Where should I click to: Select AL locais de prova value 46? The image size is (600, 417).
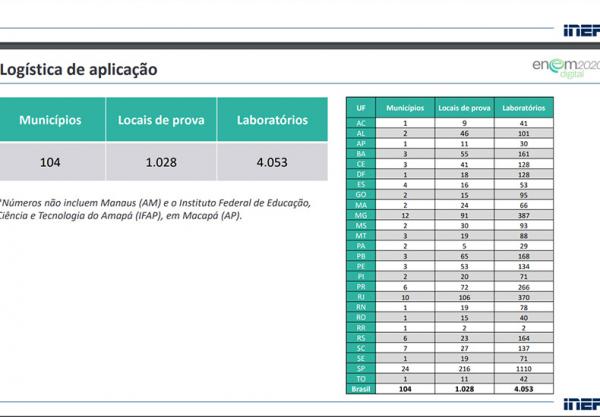coord(464,134)
